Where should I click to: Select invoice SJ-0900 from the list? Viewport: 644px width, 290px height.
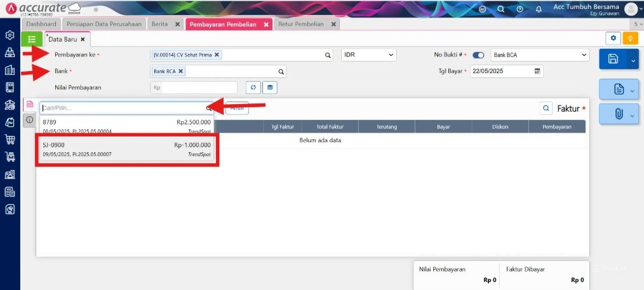pos(127,150)
